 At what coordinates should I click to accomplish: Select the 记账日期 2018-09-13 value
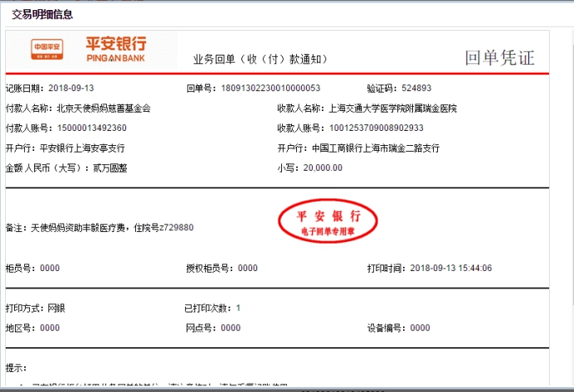(71, 88)
